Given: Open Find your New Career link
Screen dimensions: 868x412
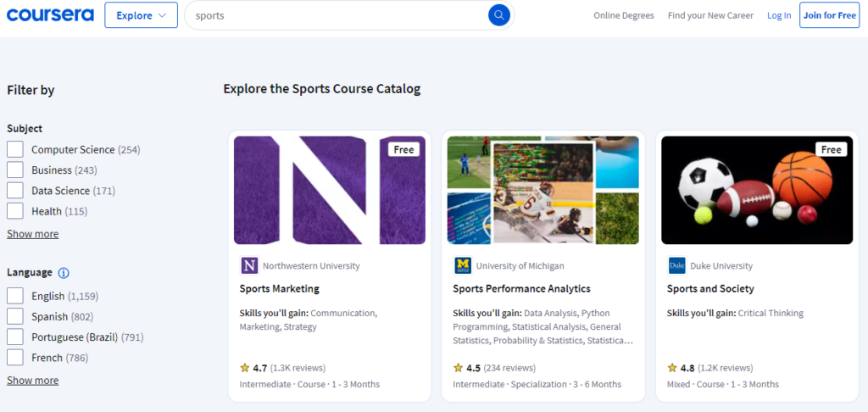Looking at the screenshot, I should click(710, 15).
